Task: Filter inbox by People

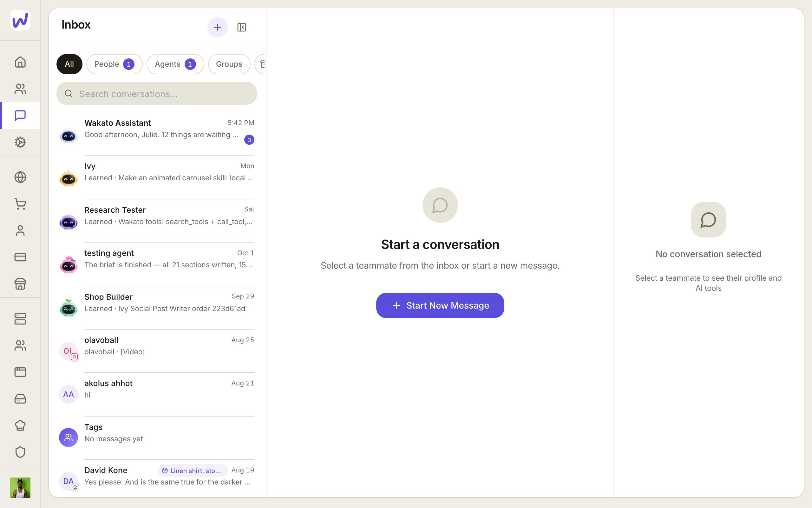Action: pos(115,64)
